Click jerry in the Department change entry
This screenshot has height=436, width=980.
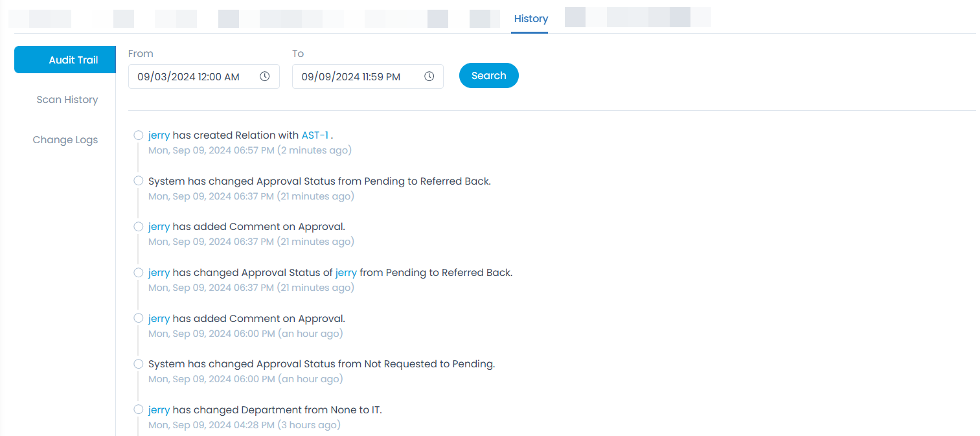coord(159,409)
